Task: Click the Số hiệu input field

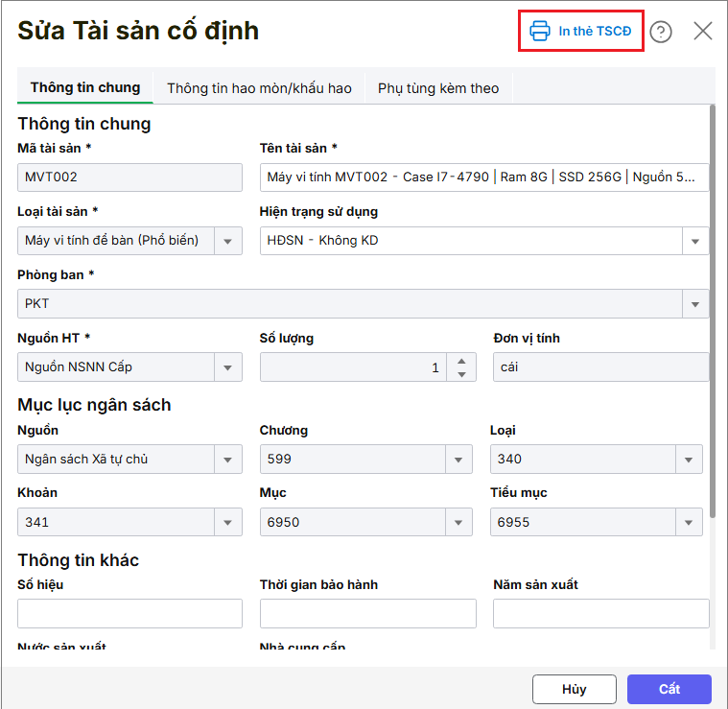Action: coord(130,613)
